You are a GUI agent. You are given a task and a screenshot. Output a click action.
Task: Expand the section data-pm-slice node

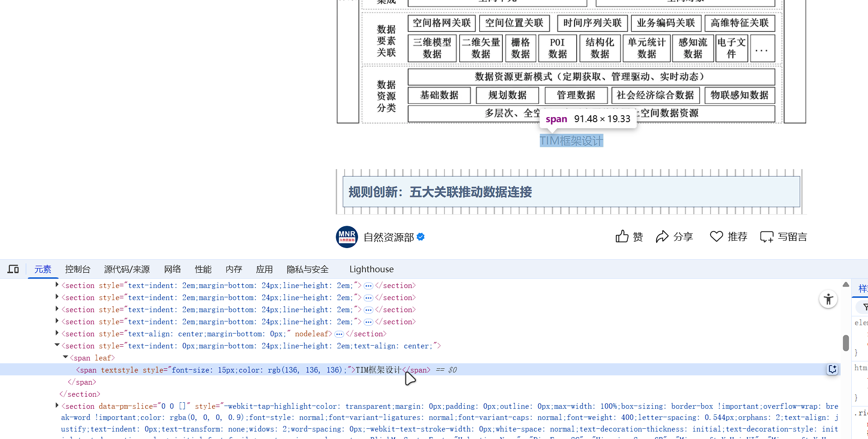[57, 406]
